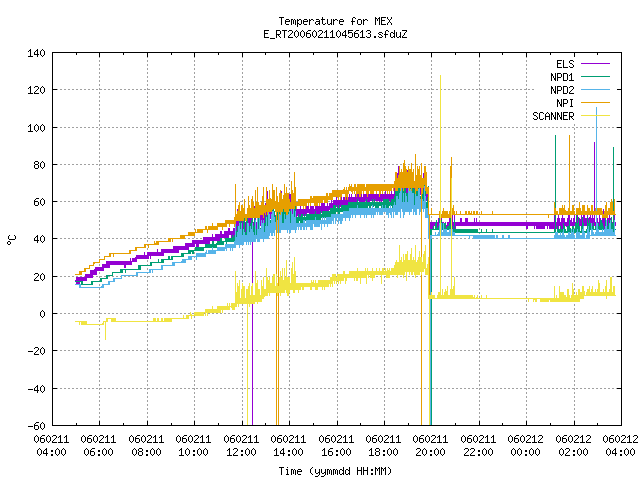
Task: Click the x-axis tick label 060212 02:00
Action: click(574, 446)
